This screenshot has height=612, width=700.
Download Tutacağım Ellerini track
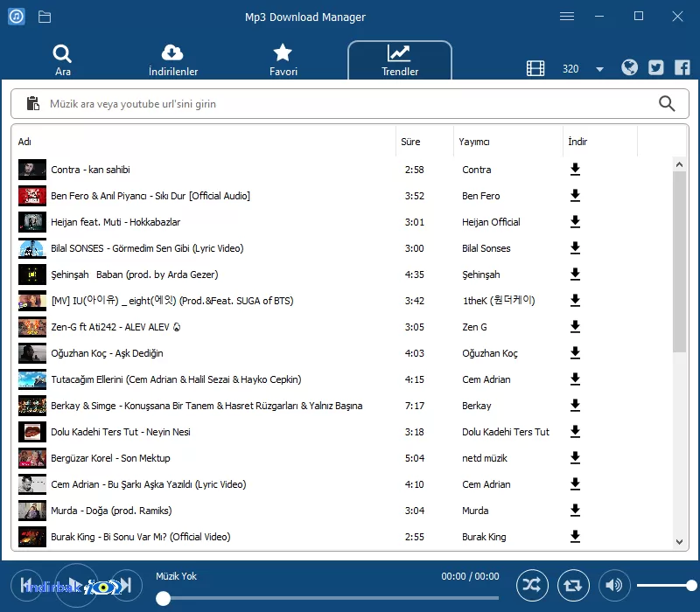coord(575,379)
